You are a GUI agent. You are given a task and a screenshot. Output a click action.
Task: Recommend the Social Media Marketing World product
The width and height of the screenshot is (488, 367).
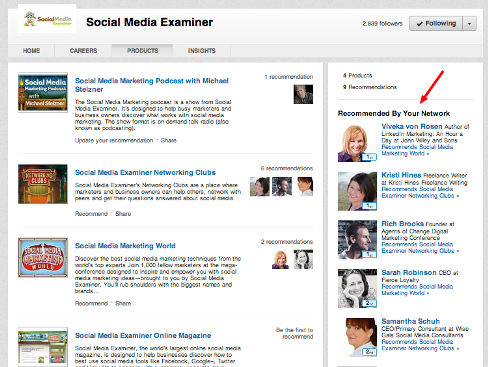pos(91,303)
